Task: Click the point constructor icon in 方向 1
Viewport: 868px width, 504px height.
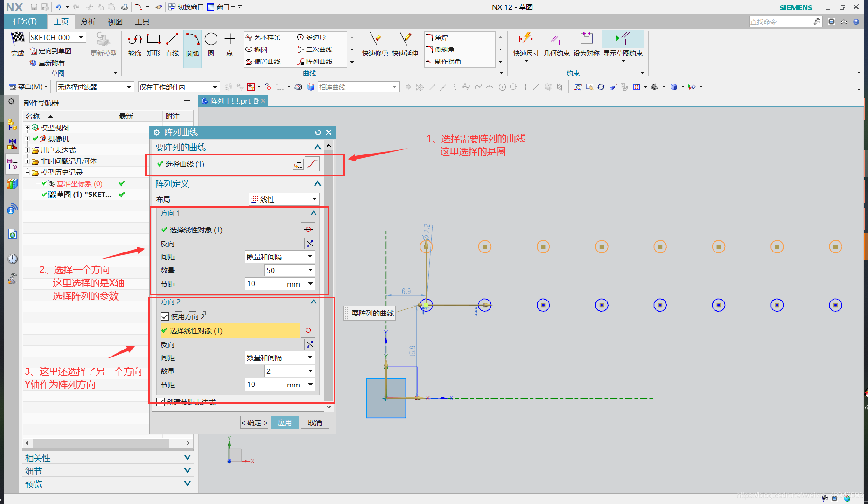Action: (308, 230)
